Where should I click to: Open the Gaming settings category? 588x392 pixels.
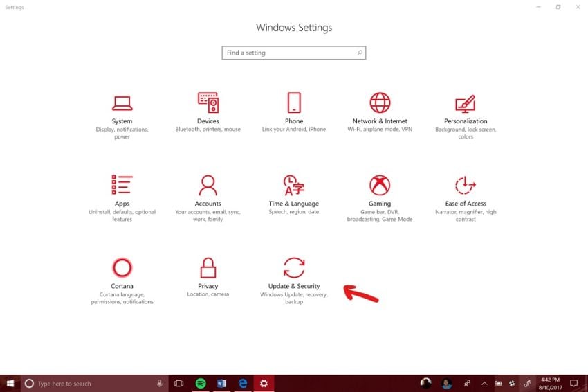pos(380,198)
